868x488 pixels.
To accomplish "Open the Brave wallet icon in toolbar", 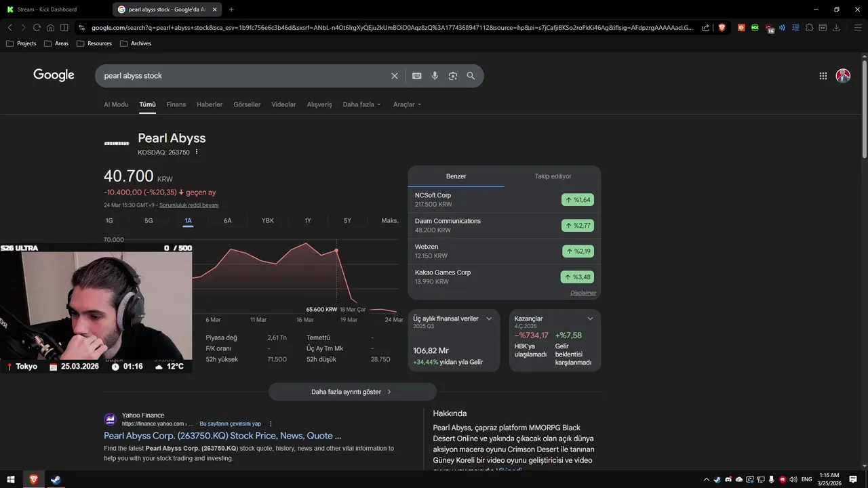I will click(x=823, y=28).
